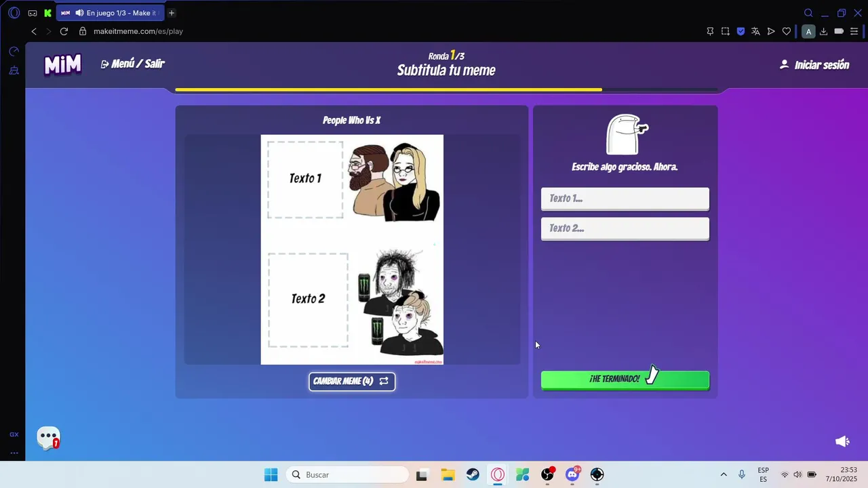The height and width of the screenshot is (488, 868).
Task: Open clock showing 23:53 7/10/2025
Action: [x=841, y=474]
